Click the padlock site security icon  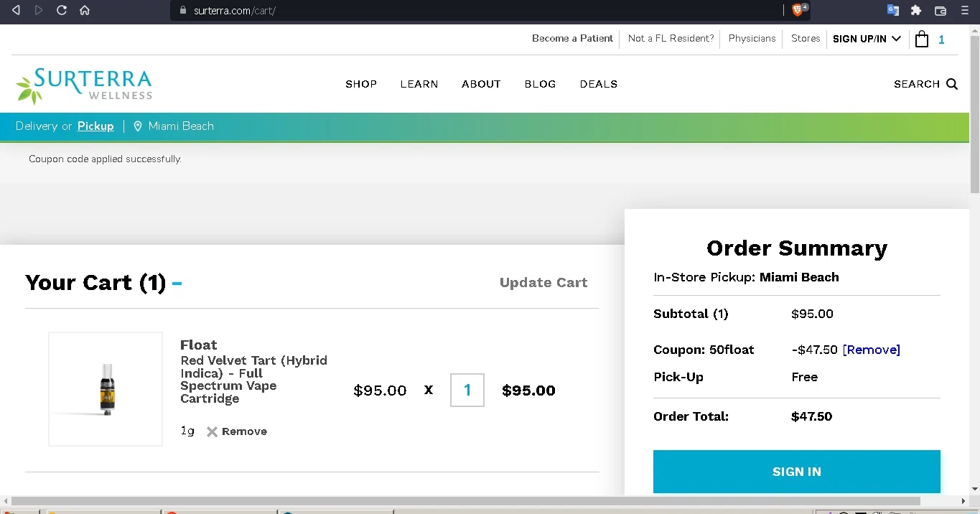tap(182, 10)
